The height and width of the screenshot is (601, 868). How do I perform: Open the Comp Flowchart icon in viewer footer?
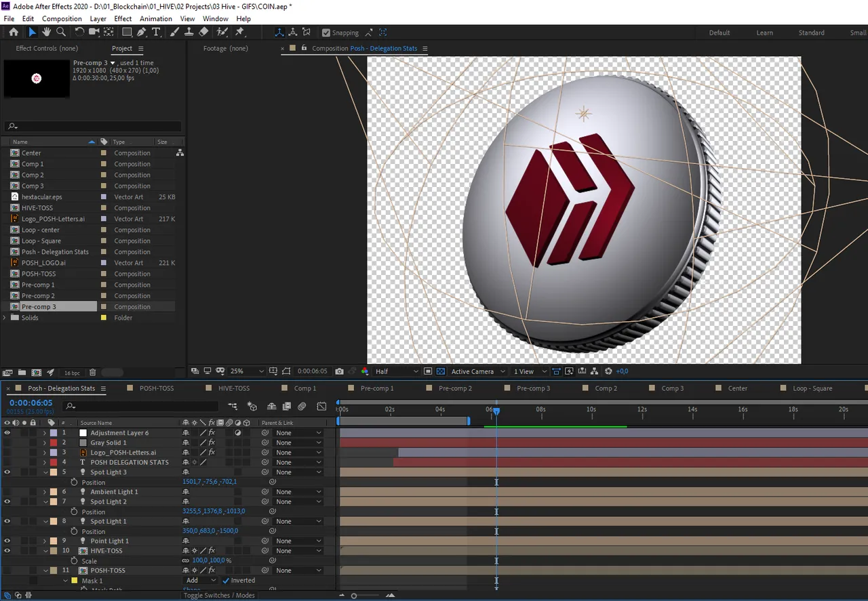pyautogui.click(x=594, y=371)
